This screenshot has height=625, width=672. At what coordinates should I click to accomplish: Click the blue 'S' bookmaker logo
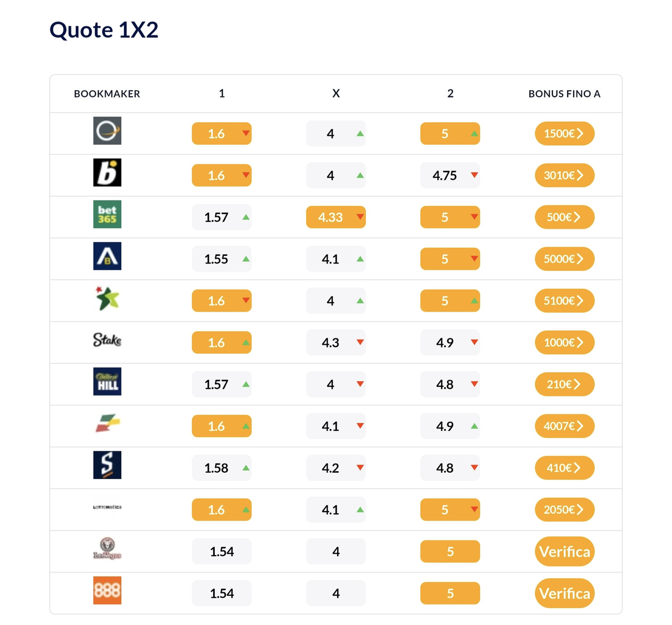[x=107, y=465]
